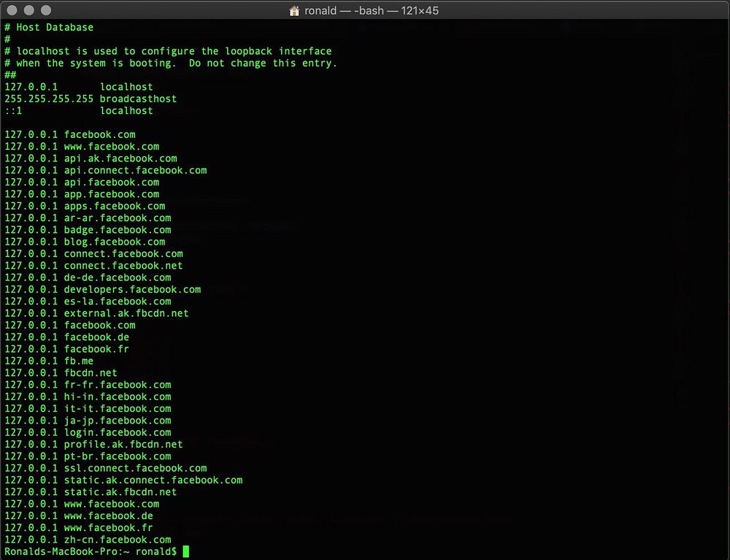
Task: Click the 'www.facebook.de' entry
Action: coord(109,516)
